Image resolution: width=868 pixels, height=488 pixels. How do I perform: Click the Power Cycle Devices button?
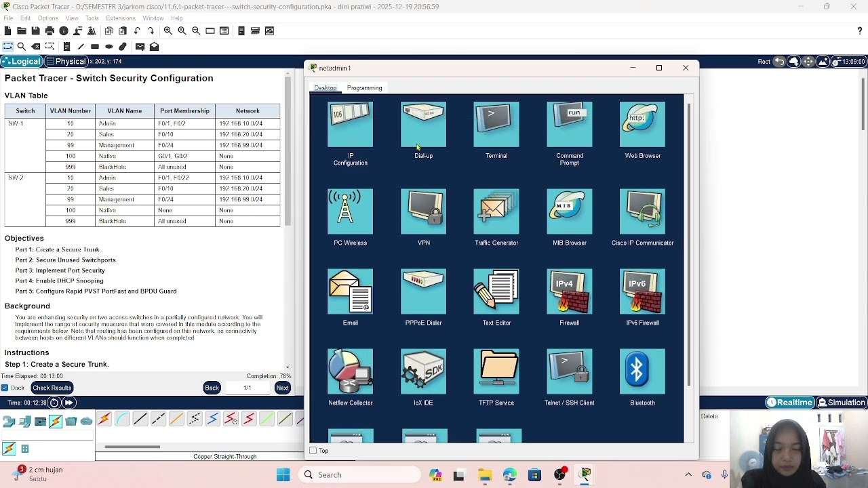coord(54,403)
